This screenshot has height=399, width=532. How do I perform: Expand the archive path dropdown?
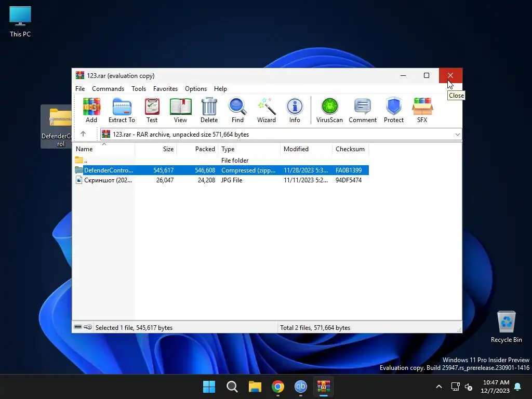457,135
